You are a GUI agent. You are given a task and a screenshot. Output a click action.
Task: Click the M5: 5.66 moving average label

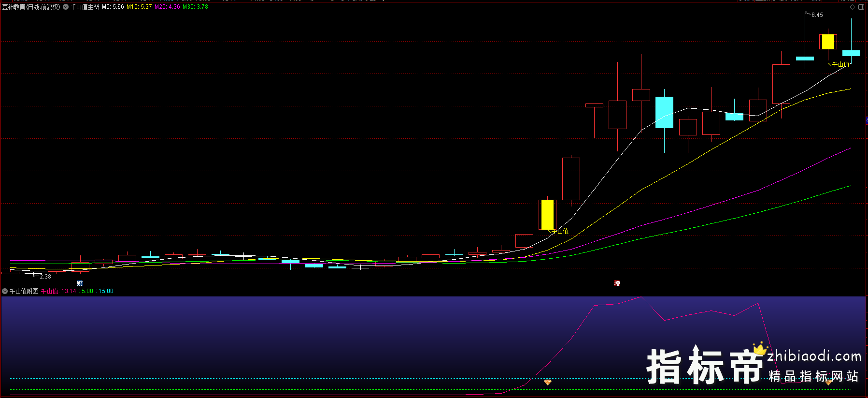pyautogui.click(x=113, y=7)
